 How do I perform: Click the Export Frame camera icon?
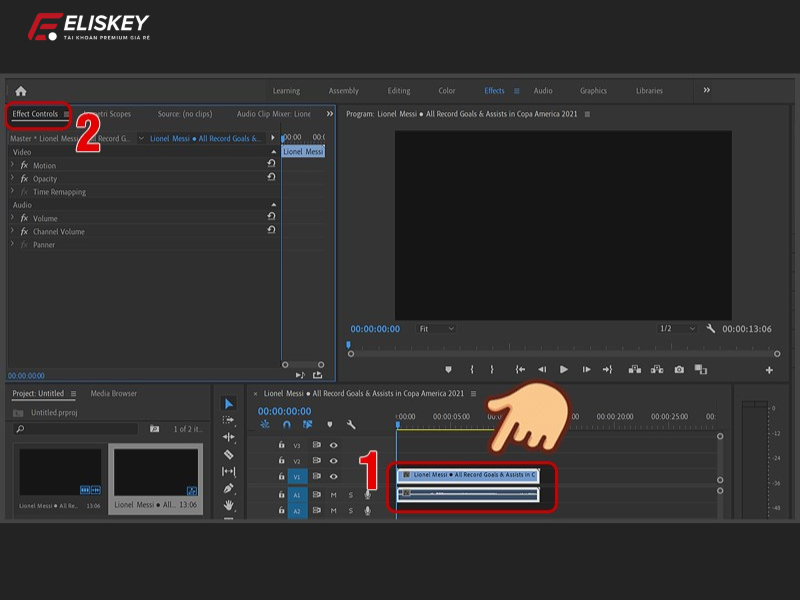pyautogui.click(x=679, y=369)
